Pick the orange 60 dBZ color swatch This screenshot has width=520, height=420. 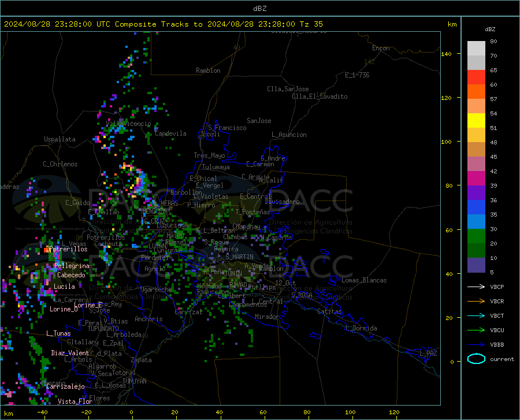(x=476, y=92)
